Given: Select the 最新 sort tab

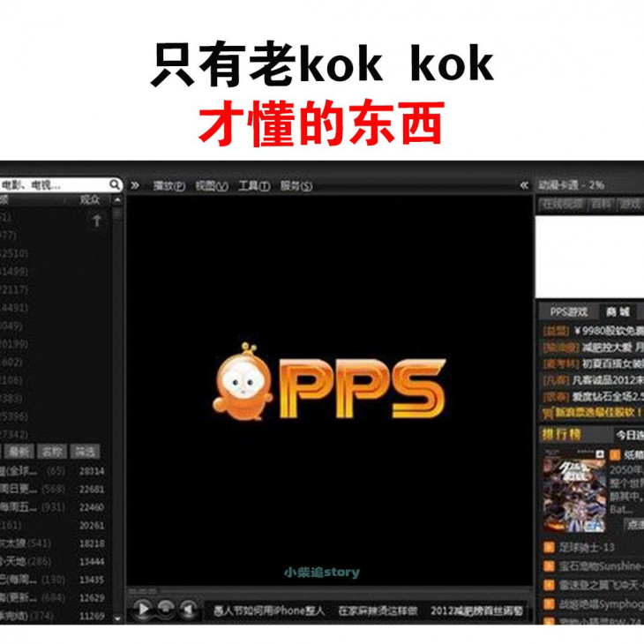Looking at the screenshot, I should coord(19,452).
